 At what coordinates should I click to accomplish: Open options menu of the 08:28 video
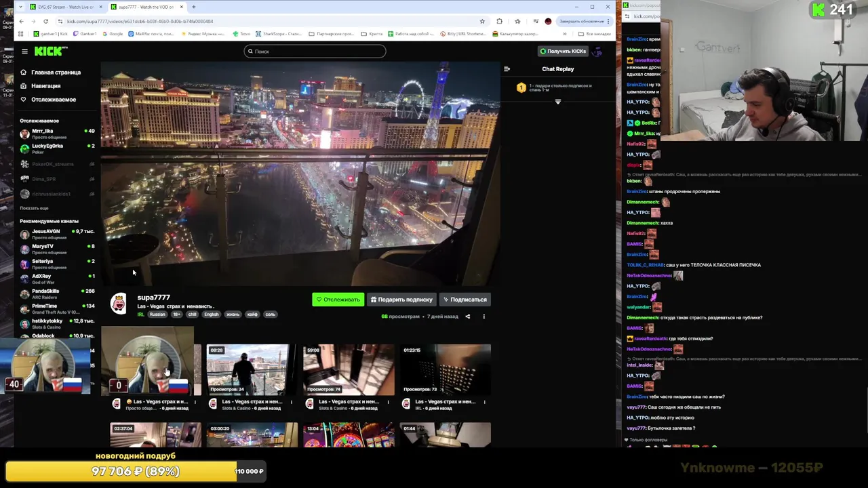click(292, 402)
